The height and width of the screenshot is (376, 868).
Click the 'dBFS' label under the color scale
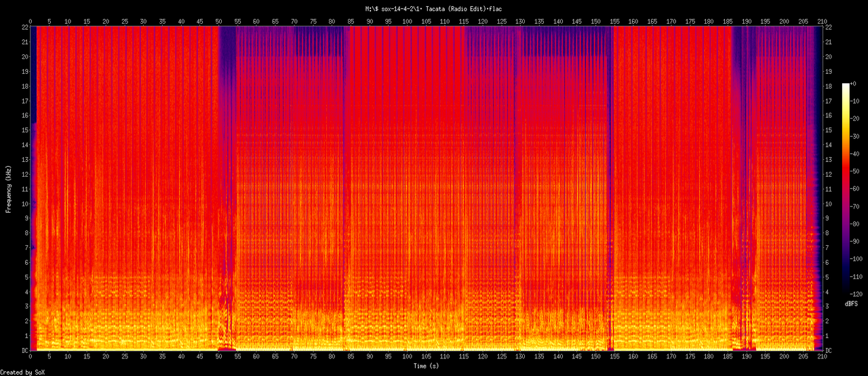852,304
